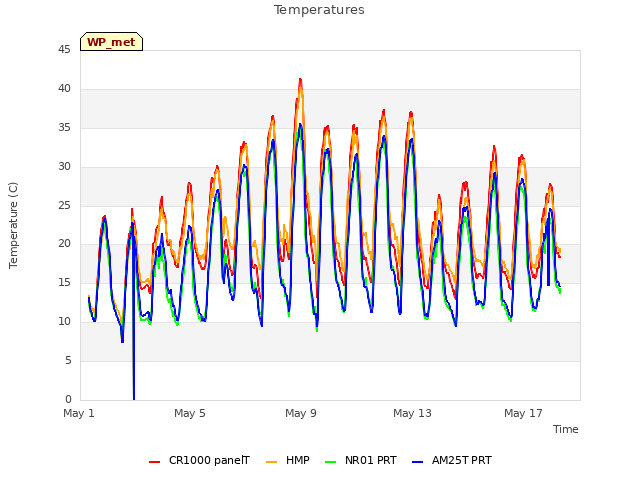Click the May 13 axis label
The image size is (640, 480).
click(x=412, y=413)
